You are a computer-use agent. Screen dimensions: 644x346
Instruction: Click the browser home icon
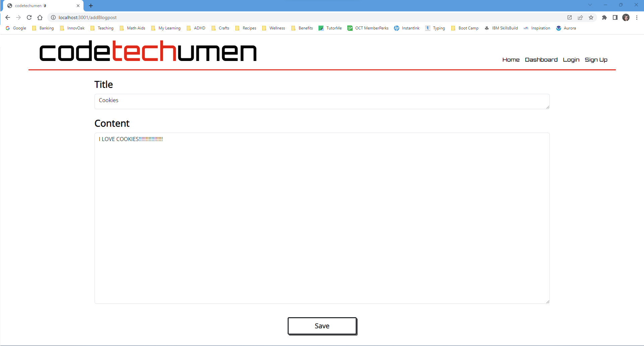[x=40, y=17]
